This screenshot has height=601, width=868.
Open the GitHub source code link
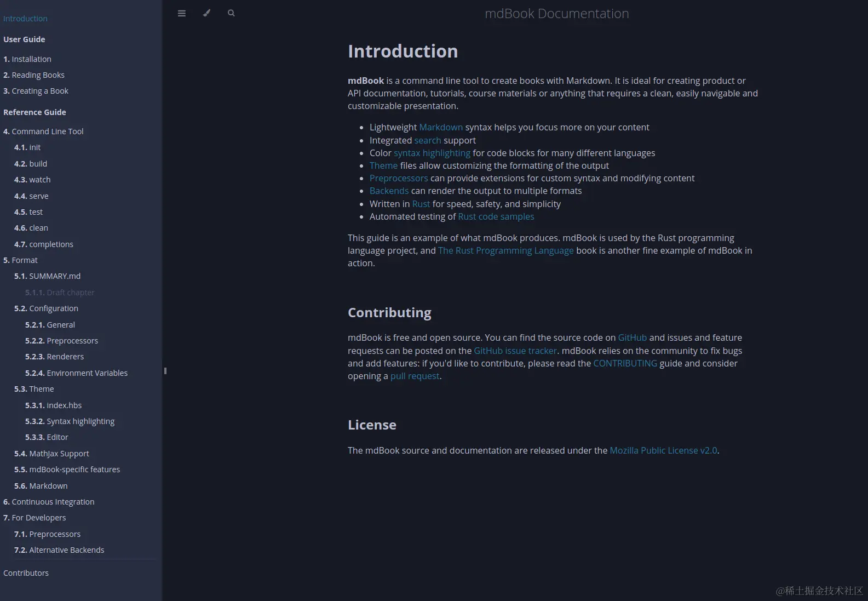pos(633,337)
